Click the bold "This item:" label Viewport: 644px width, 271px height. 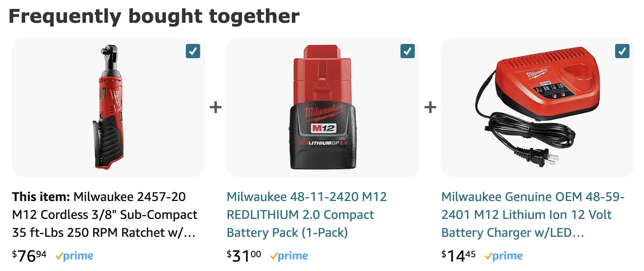click(41, 197)
